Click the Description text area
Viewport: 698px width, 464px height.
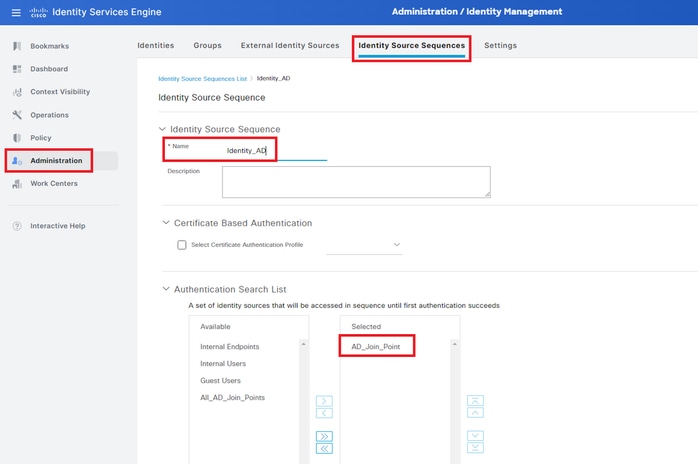pyautogui.click(x=356, y=182)
